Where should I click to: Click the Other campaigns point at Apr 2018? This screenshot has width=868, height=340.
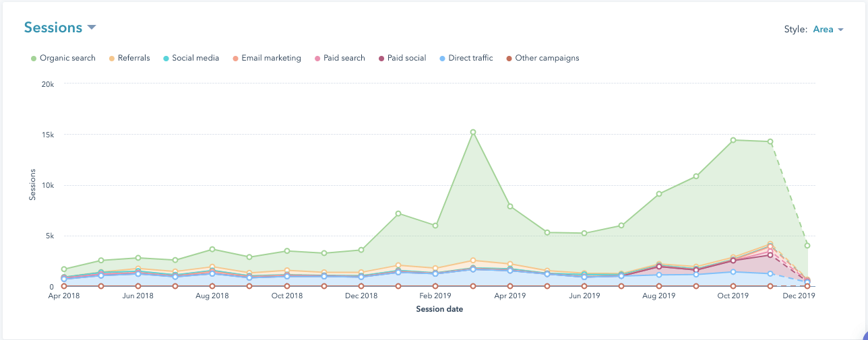tap(64, 286)
